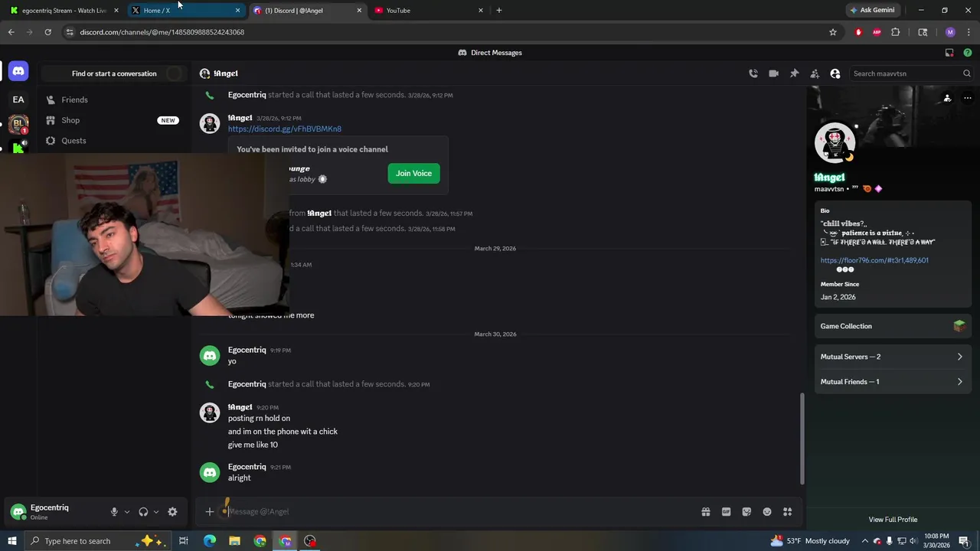Expand Mutual Friends — 1

[893, 382]
